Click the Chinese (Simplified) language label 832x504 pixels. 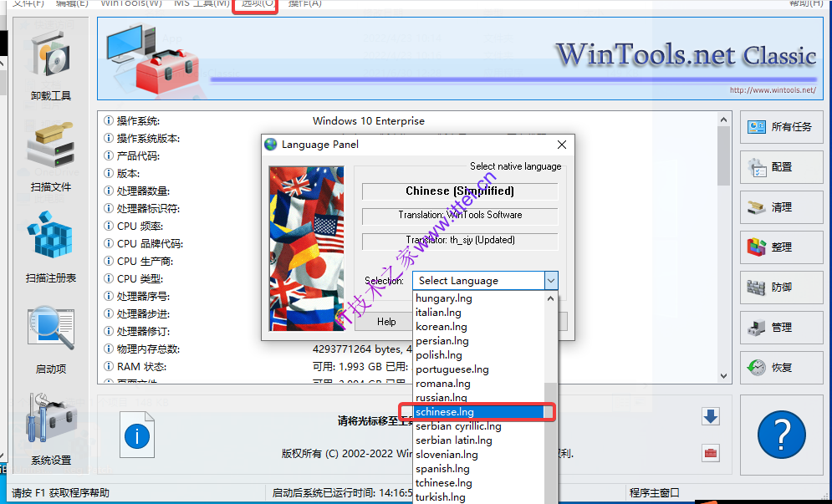460,191
